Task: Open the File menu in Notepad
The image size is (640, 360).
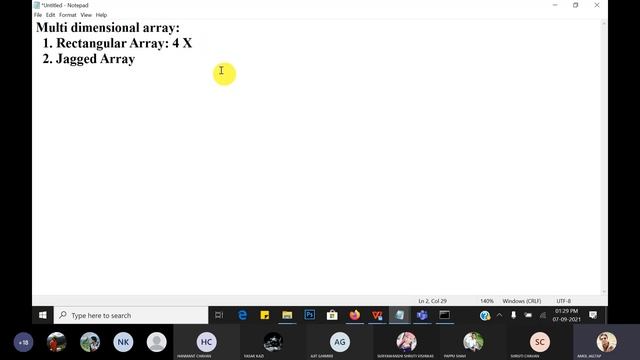Action: pyautogui.click(x=38, y=15)
